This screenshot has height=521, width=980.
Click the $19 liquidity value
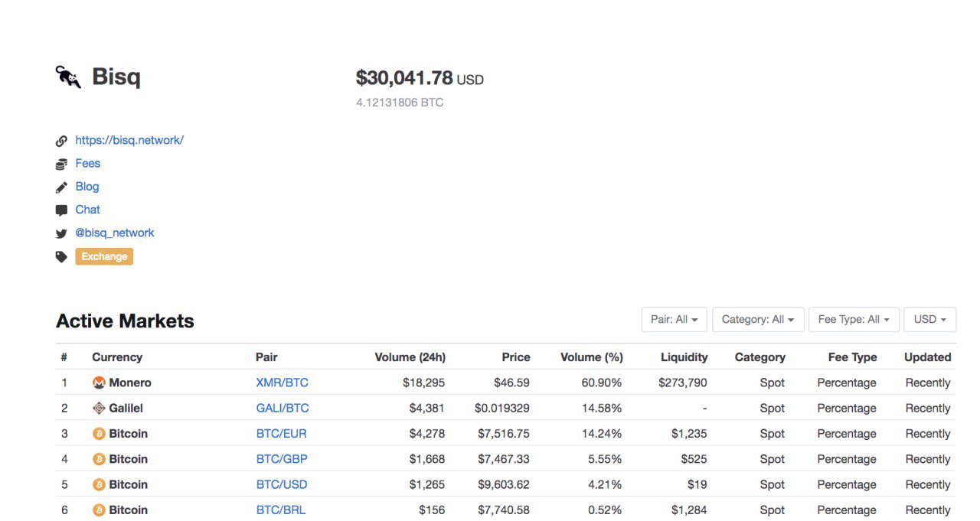coord(697,484)
